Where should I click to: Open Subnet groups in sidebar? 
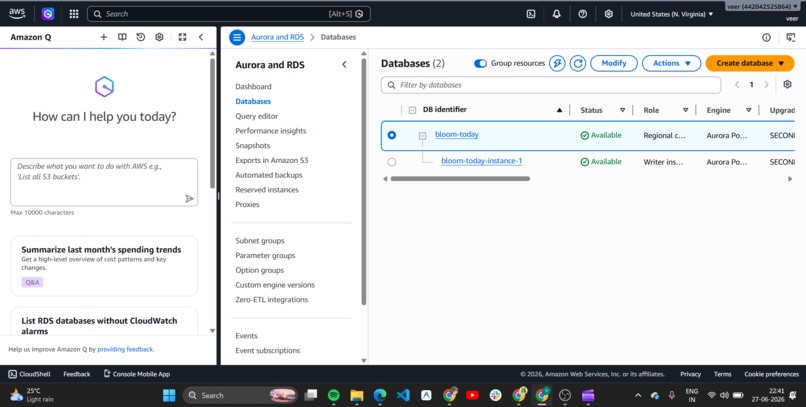coord(260,240)
